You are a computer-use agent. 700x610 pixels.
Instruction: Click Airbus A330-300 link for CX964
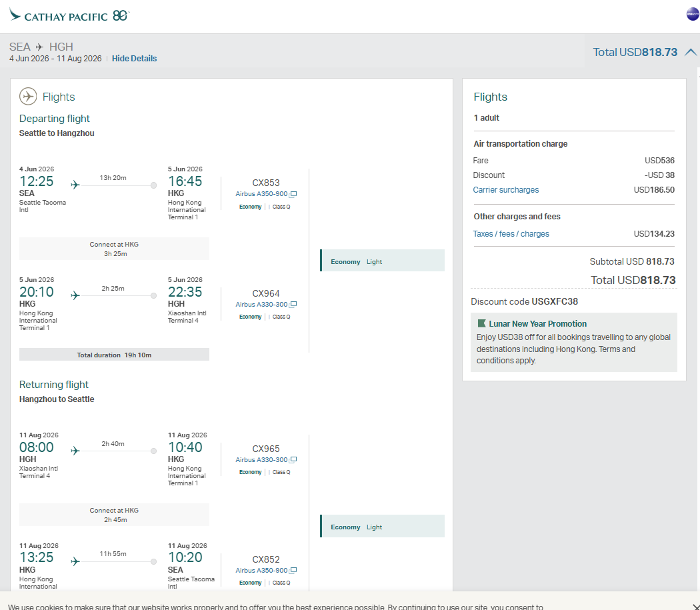click(x=261, y=305)
